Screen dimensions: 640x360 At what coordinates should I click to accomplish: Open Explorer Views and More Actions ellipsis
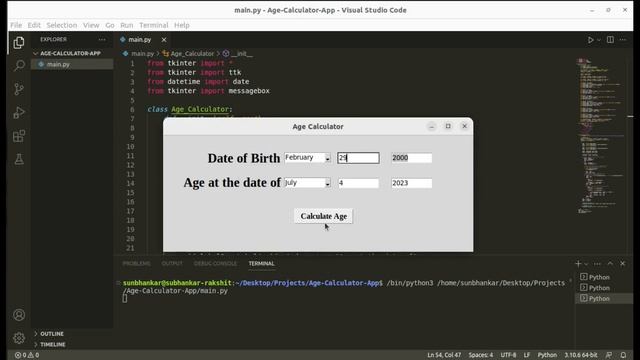102,40
